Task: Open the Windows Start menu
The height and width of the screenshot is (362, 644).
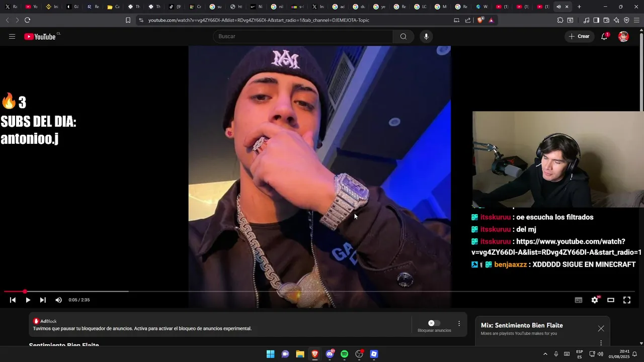Action: pos(270,354)
